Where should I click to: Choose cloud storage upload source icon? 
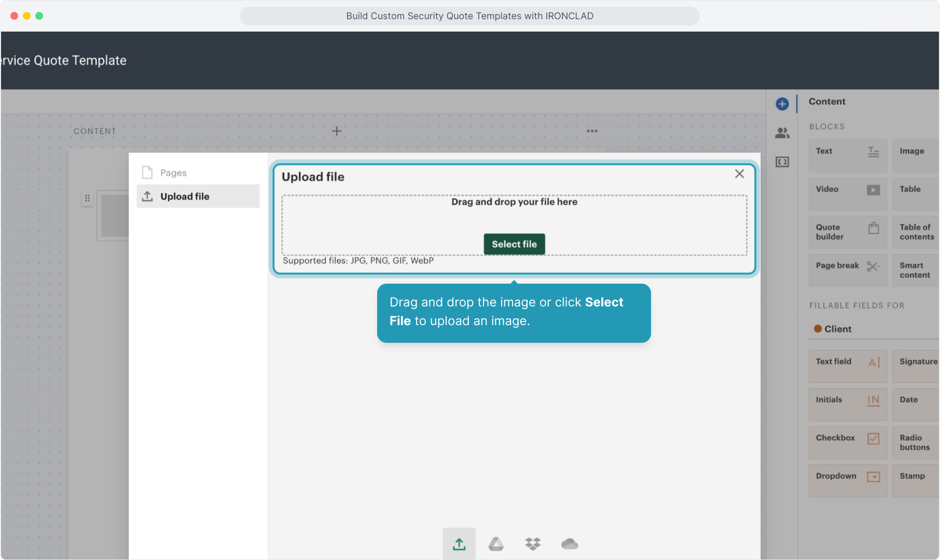coord(569,543)
